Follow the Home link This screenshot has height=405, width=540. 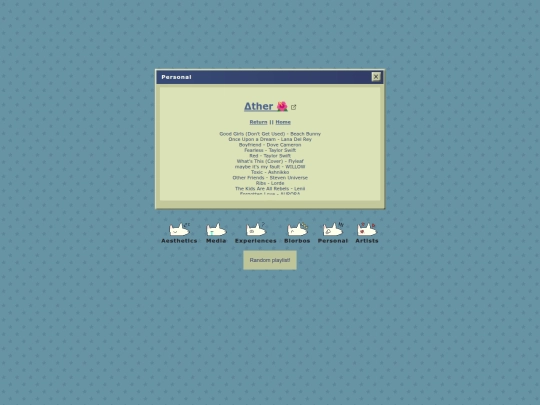click(283, 122)
